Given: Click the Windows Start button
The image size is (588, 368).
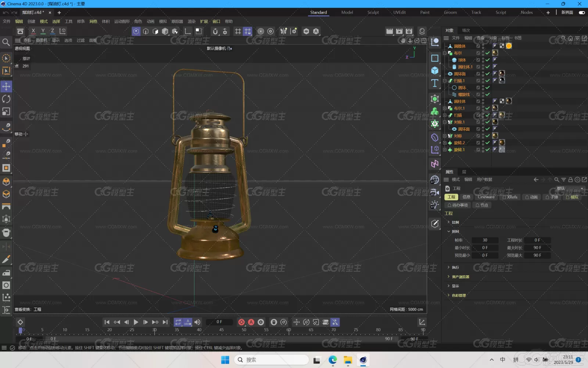Looking at the screenshot, I should coord(225,360).
